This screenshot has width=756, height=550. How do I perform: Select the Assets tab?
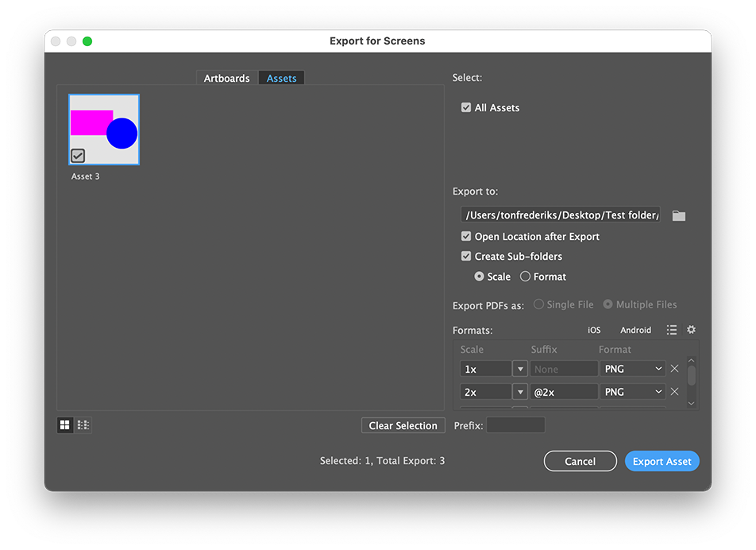point(281,77)
